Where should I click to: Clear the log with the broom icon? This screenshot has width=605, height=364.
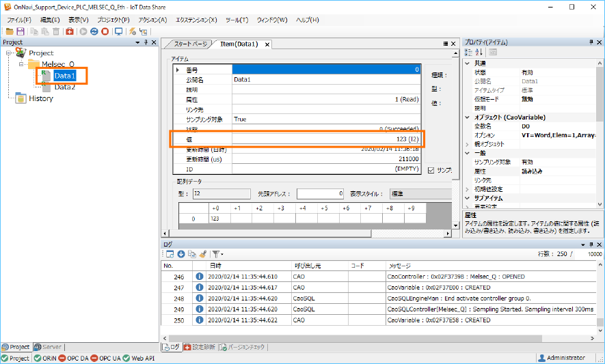point(202,254)
